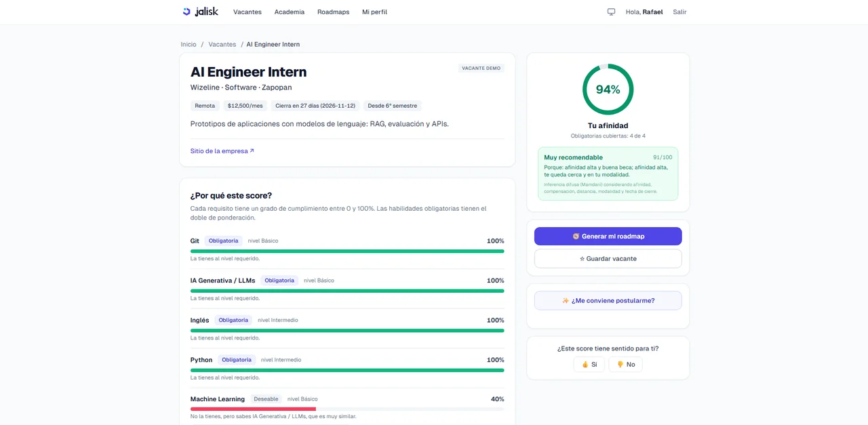Click the 91/100 score value

[663, 157]
